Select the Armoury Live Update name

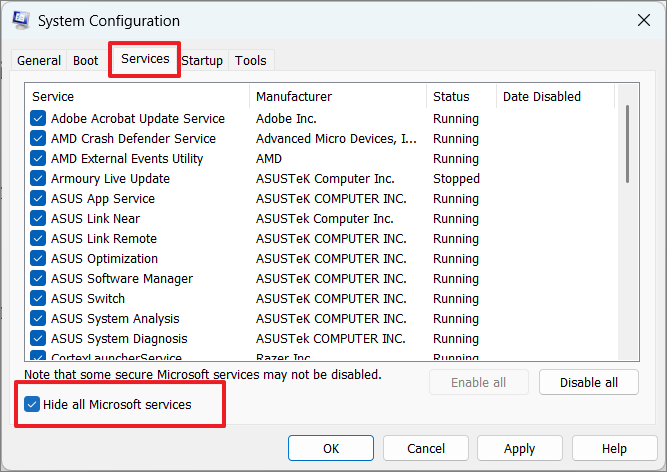tap(110, 179)
